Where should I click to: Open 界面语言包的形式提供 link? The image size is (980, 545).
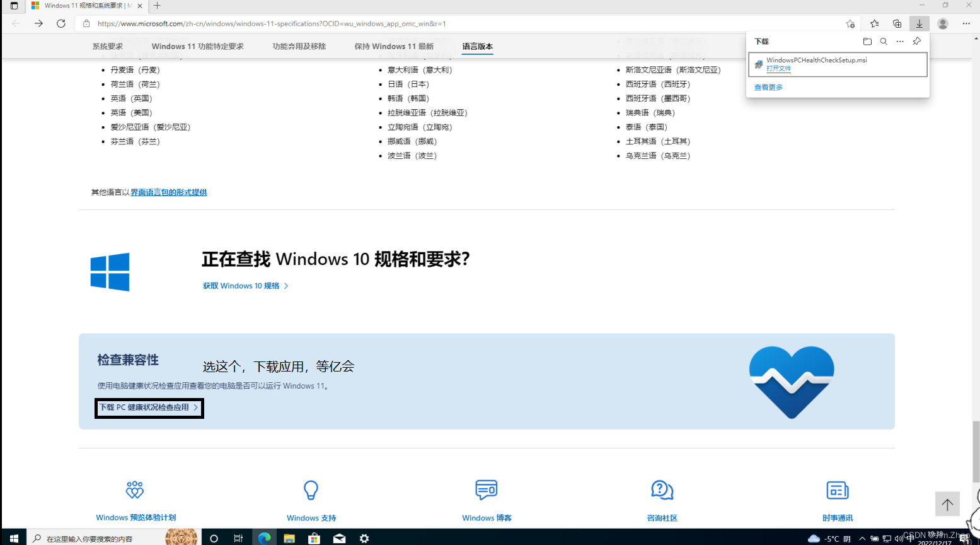[169, 192]
